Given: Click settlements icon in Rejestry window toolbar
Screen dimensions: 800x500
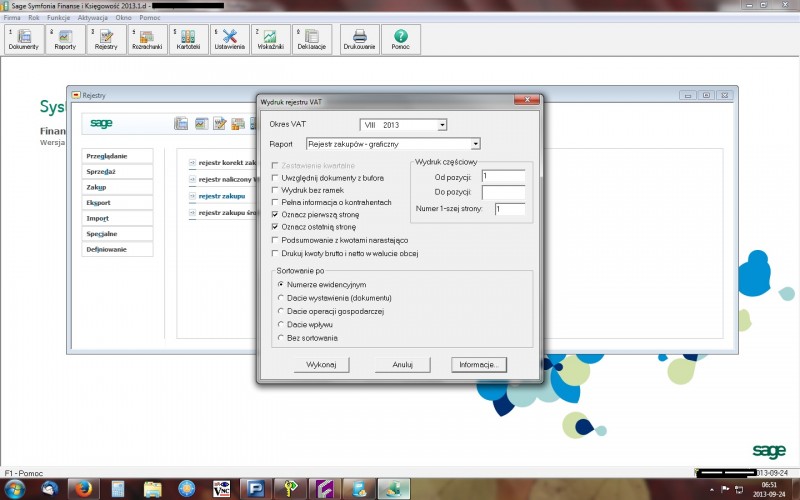Looking at the screenshot, I should (x=238, y=123).
